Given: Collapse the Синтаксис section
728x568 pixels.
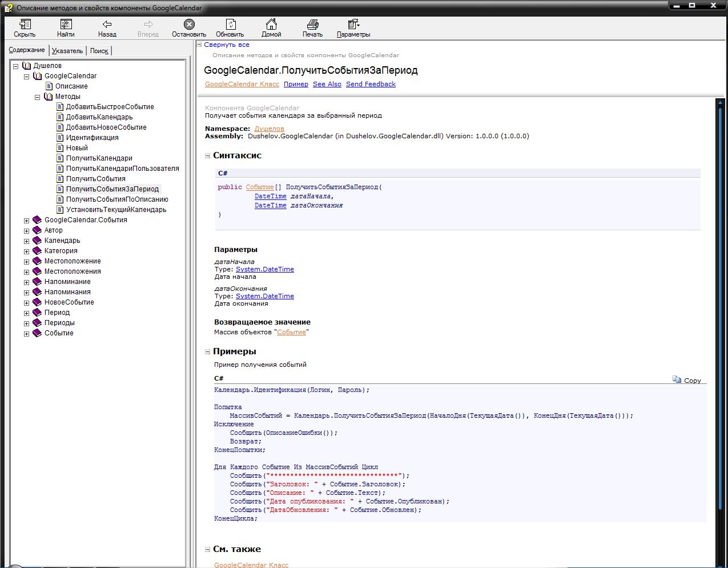Looking at the screenshot, I should click(208, 156).
